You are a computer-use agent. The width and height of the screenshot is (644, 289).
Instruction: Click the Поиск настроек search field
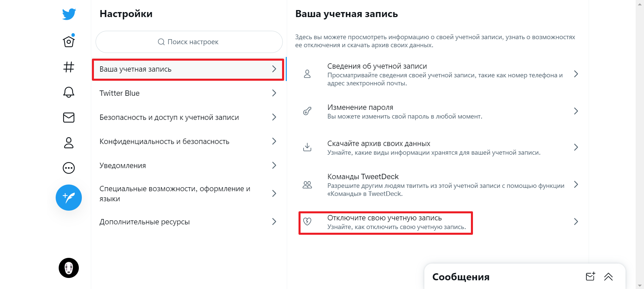point(189,42)
